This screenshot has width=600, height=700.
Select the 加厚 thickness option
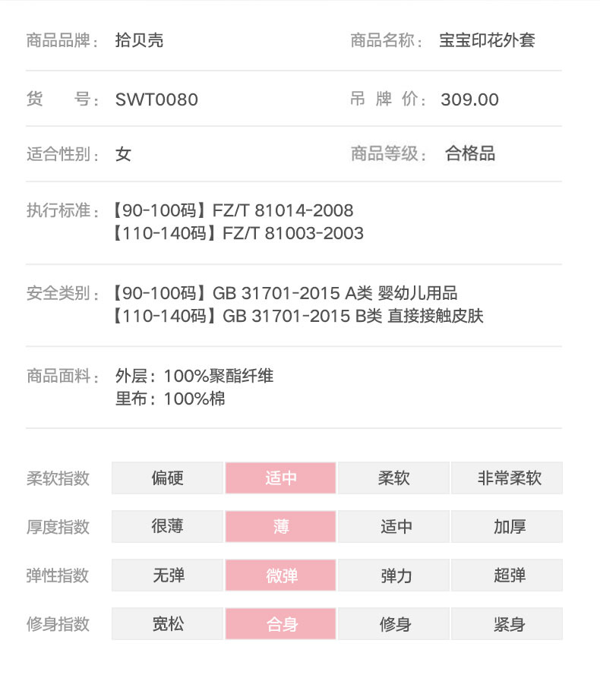507,526
